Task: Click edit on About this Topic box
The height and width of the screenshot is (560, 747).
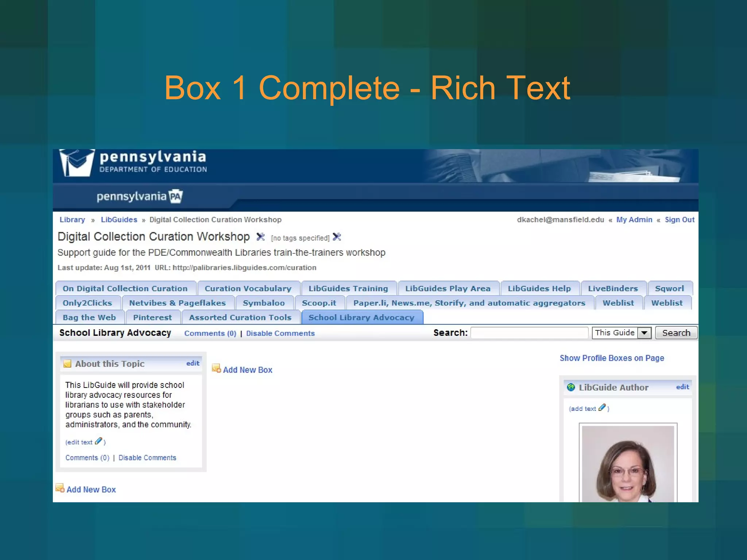Action: coord(193,363)
